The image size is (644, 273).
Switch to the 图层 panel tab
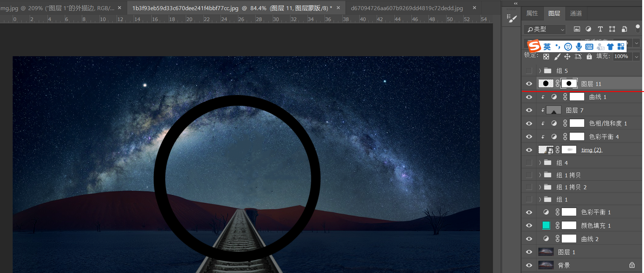pos(554,13)
